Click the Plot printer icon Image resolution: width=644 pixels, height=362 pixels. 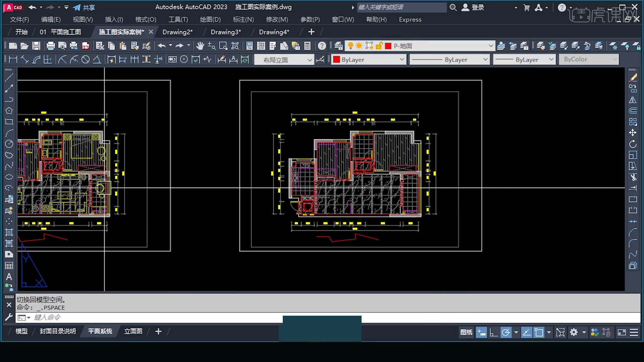pyautogui.click(x=51, y=46)
